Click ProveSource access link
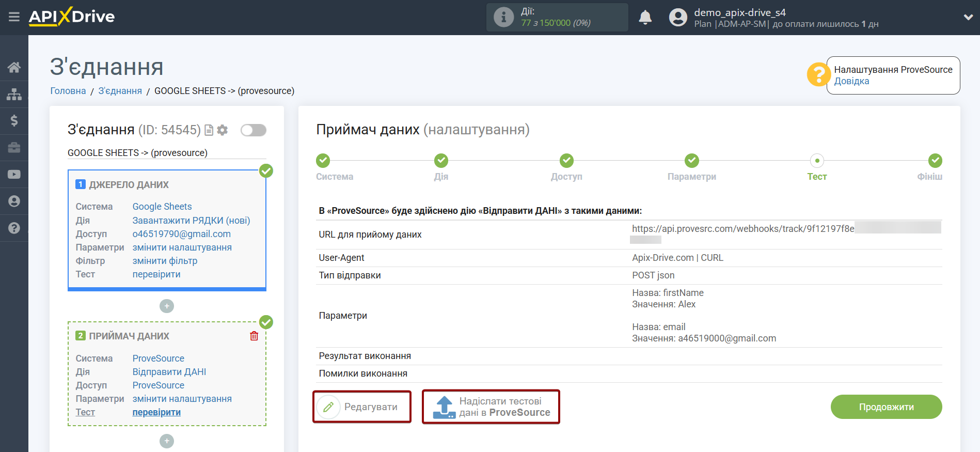Image resolution: width=980 pixels, height=452 pixels. (159, 385)
